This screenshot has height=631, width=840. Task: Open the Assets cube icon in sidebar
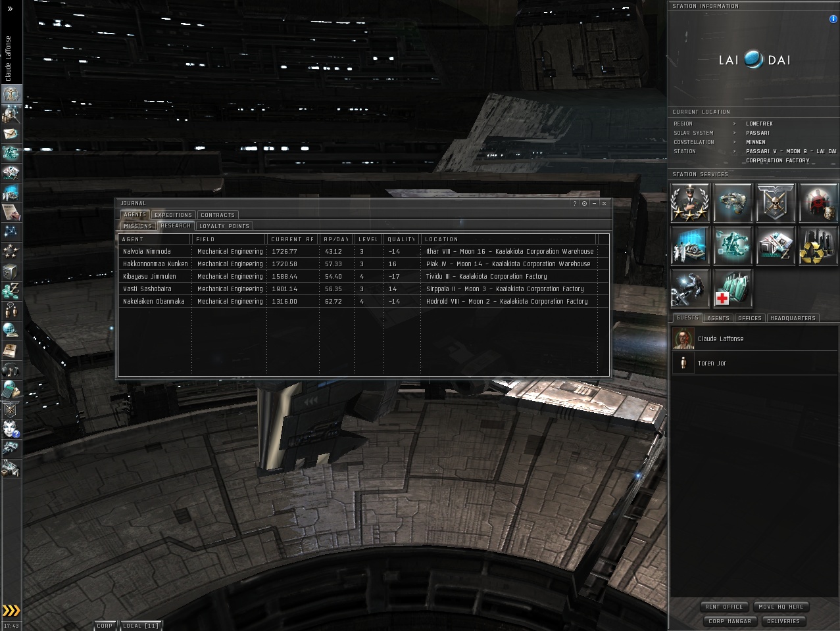(11, 271)
